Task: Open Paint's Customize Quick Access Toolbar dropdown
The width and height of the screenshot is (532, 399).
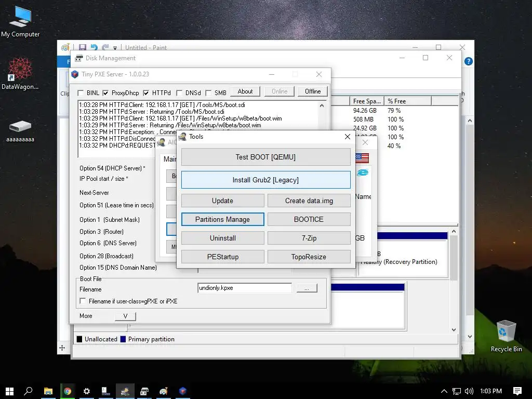Action: [x=115, y=48]
